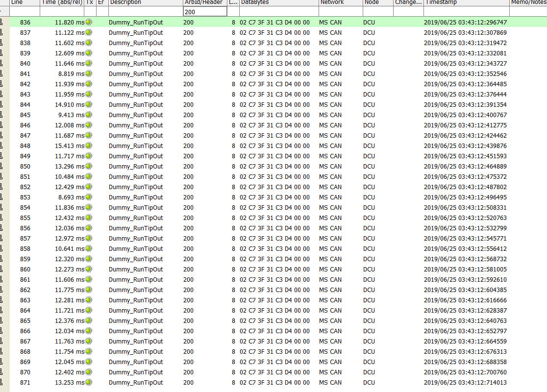Click the Timestamp column filter field

tap(467, 12)
